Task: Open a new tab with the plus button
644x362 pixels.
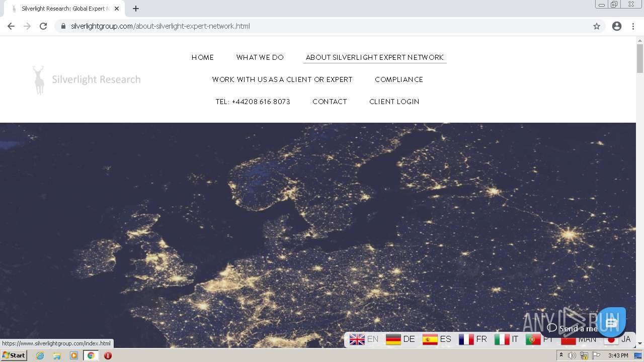Action: (136, 9)
